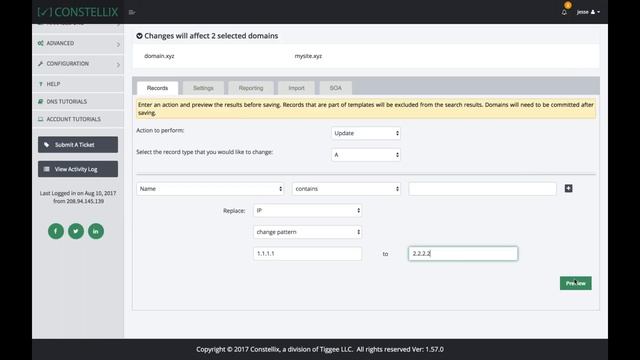The width and height of the screenshot is (640, 360).
Task: Switch to the Import tab
Action: coord(296,88)
